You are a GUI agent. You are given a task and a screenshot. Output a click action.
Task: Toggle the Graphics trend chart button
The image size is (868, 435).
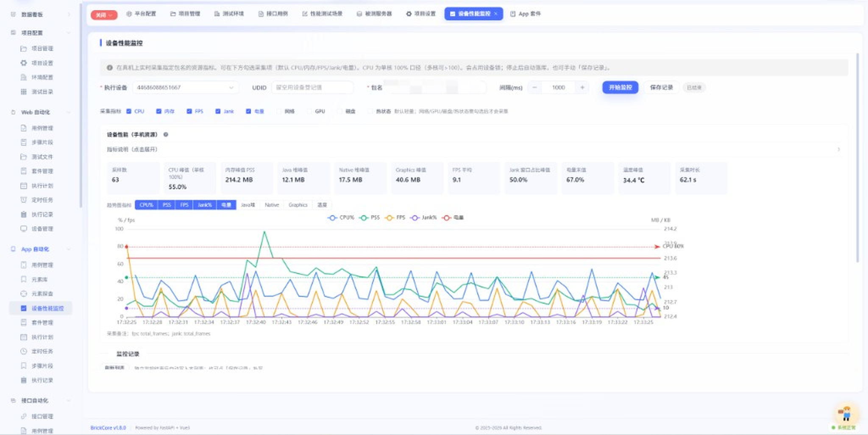click(x=298, y=205)
